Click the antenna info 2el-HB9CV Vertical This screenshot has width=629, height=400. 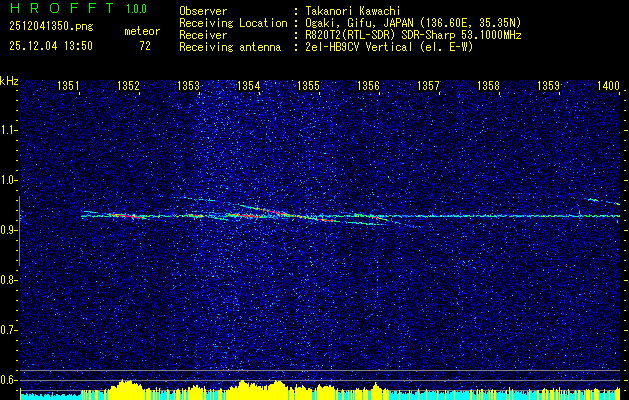359,47
